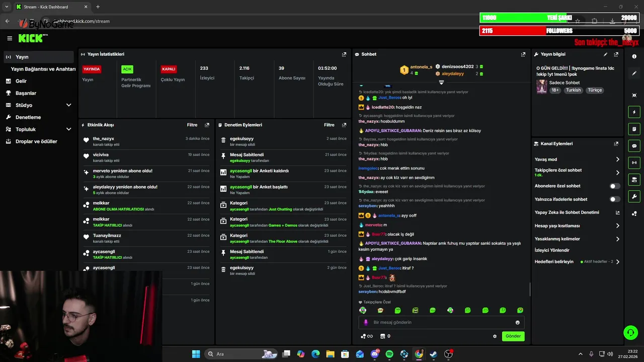Click the pencil edit icon in right sidebar
Screen dimensions: 644x362
pyautogui.click(x=634, y=73)
